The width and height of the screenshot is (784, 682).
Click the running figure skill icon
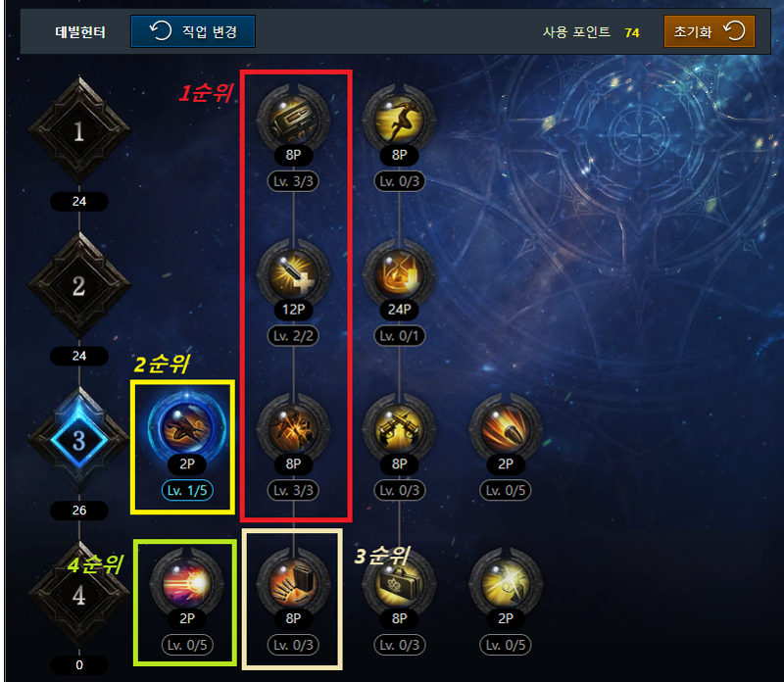(x=399, y=120)
